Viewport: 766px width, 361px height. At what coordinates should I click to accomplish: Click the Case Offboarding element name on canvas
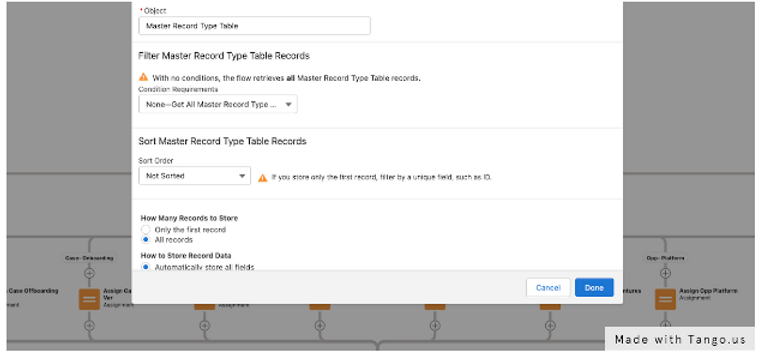pos(33,291)
